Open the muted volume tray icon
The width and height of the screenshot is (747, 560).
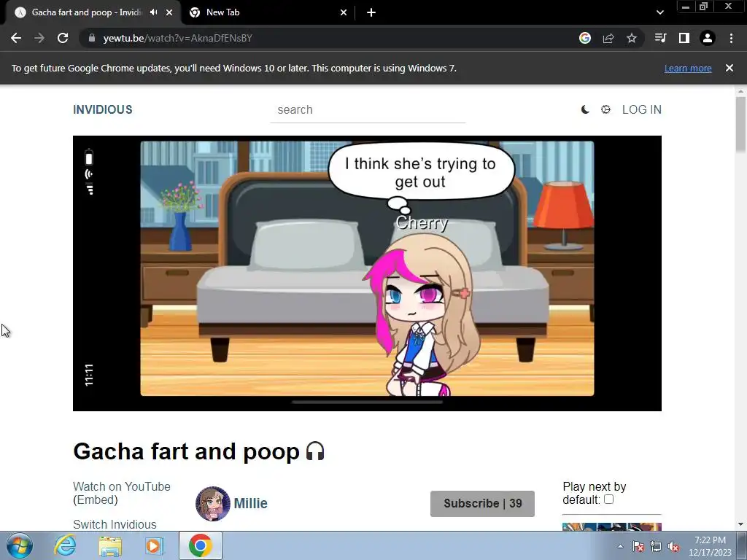pos(673,546)
